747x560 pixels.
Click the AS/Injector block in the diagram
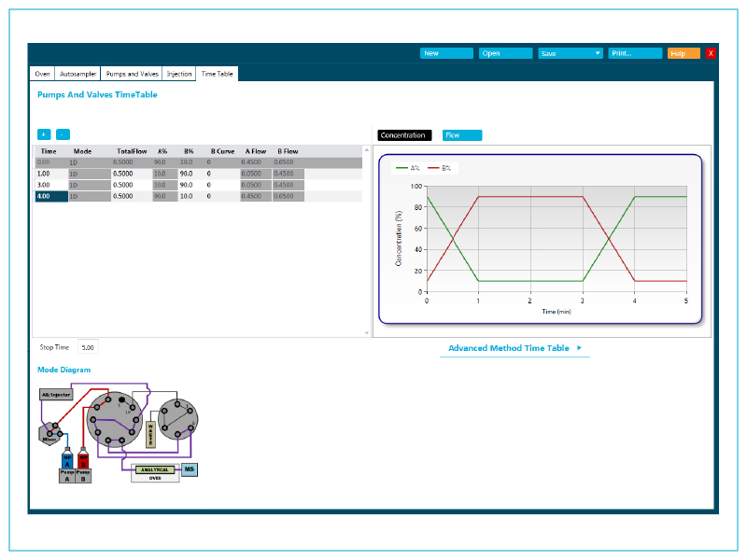pos(56,395)
